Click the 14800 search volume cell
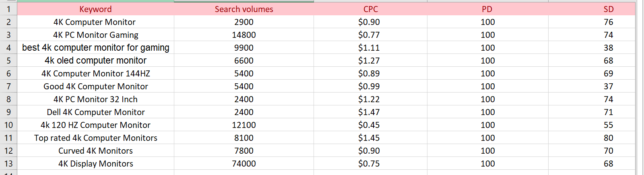The width and height of the screenshot is (644, 175). (244, 35)
